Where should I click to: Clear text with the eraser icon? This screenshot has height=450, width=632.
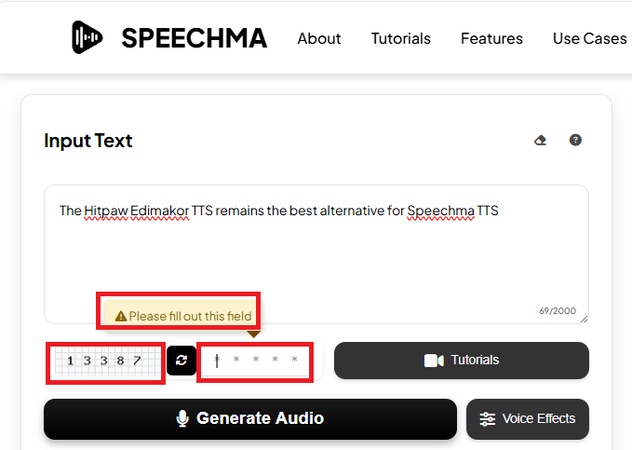pyautogui.click(x=540, y=141)
